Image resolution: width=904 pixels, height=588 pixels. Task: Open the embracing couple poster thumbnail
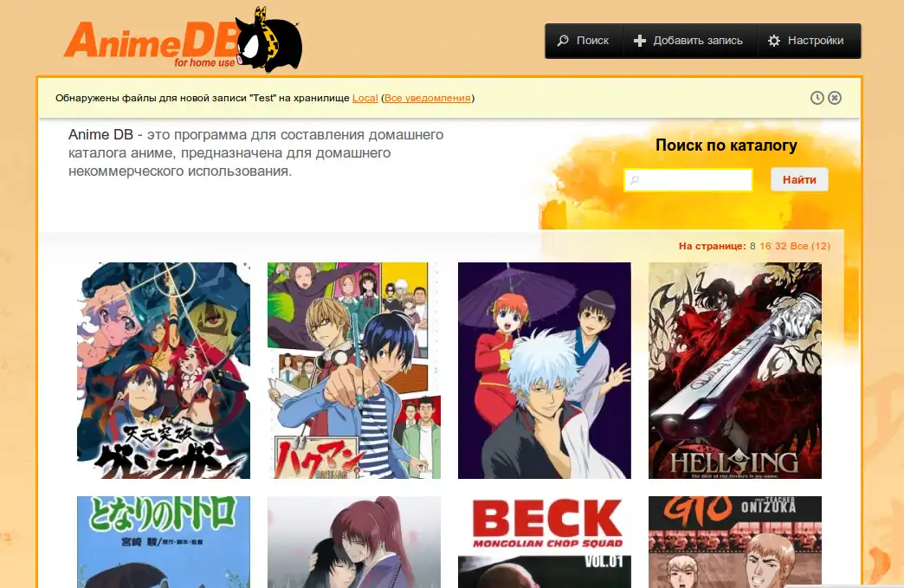coord(354,542)
